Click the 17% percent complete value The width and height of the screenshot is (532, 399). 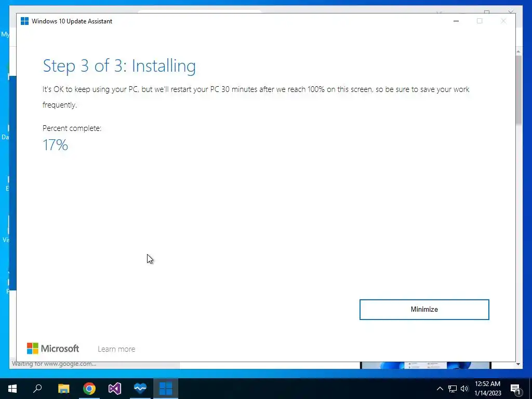click(x=55, y=145)
